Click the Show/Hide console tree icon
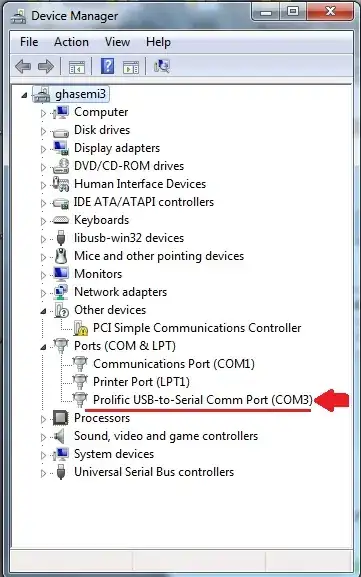This screenshot has height=577, width=361. [x=77, y=67]
